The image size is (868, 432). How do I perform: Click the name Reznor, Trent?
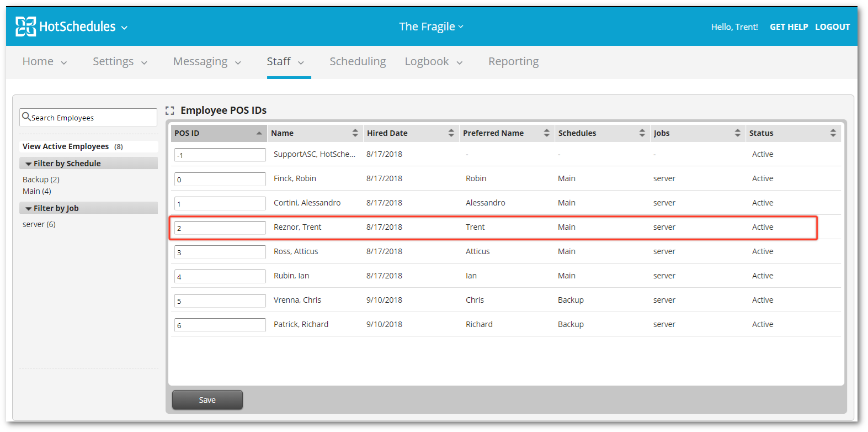297,227
